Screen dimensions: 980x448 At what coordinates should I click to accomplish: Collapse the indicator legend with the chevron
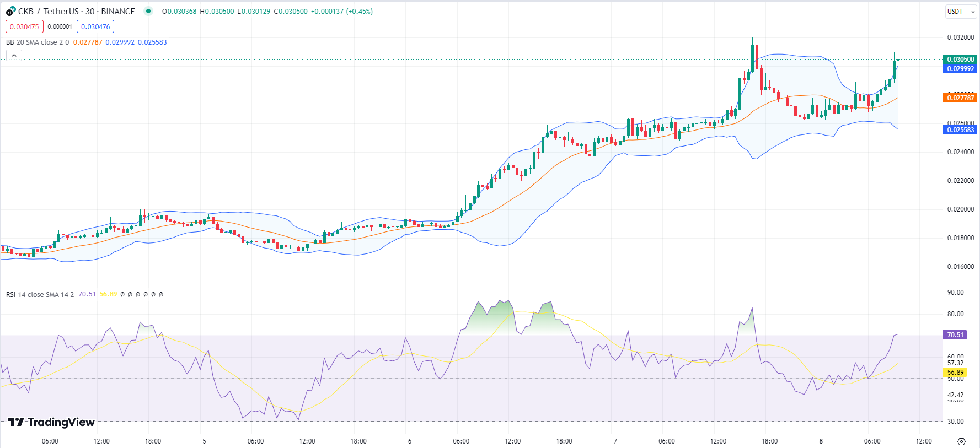tap(14, 55)
